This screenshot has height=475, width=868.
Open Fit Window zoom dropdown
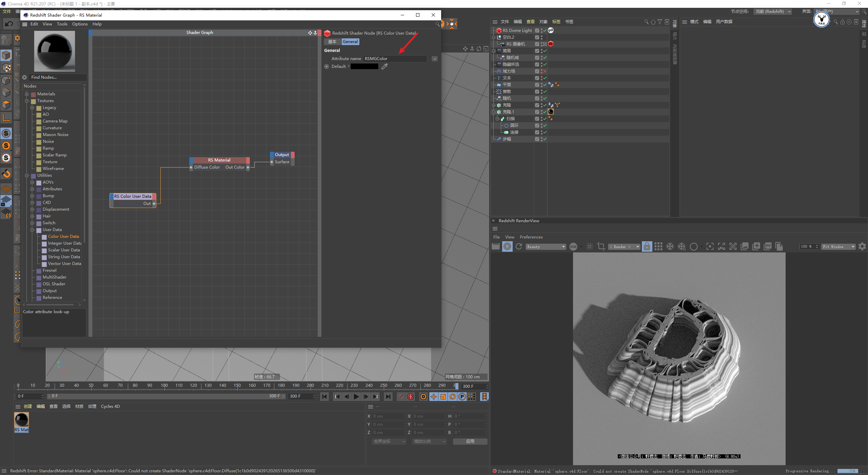tap(838, 247)
